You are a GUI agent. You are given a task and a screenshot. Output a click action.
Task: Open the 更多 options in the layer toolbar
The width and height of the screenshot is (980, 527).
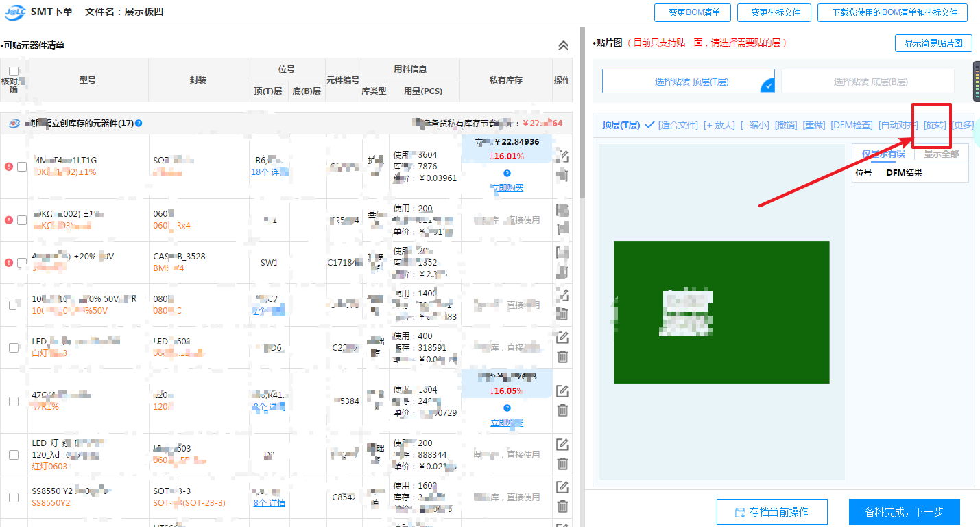click(x=963, y=125)
